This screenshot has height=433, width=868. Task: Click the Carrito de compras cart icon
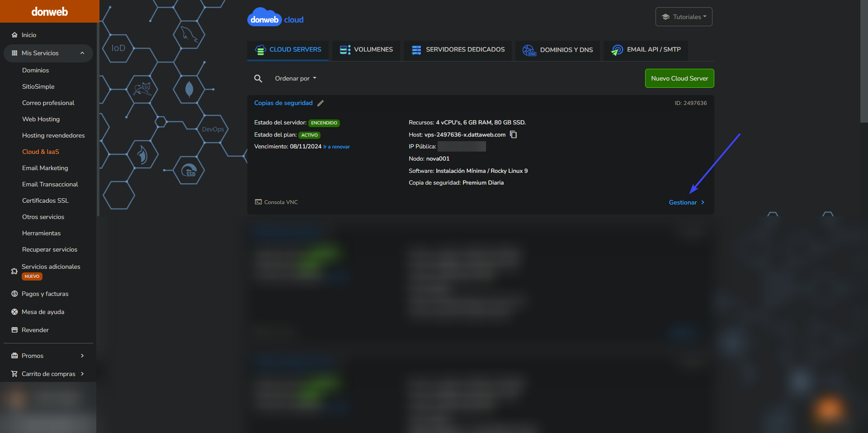click(x=14, y=374)
